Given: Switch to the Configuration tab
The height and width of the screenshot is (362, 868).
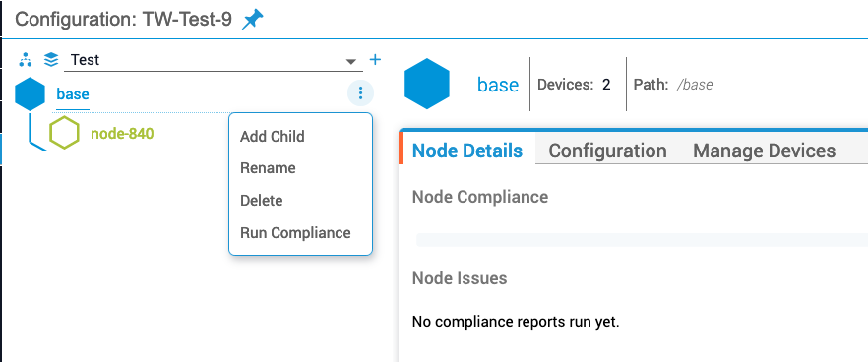Looking at the screenshot, I should (607, 151).
